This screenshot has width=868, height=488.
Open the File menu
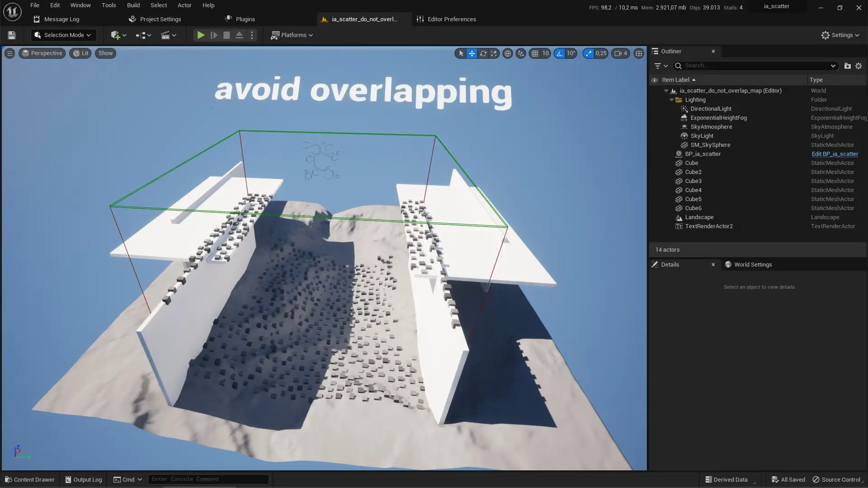click(35, 5)
